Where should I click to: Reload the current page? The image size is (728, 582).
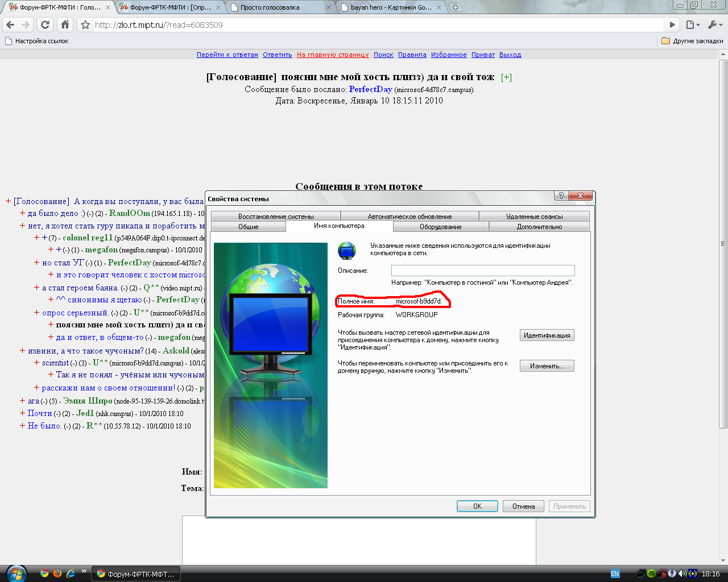pyautogui.click(x=45, y=25)
